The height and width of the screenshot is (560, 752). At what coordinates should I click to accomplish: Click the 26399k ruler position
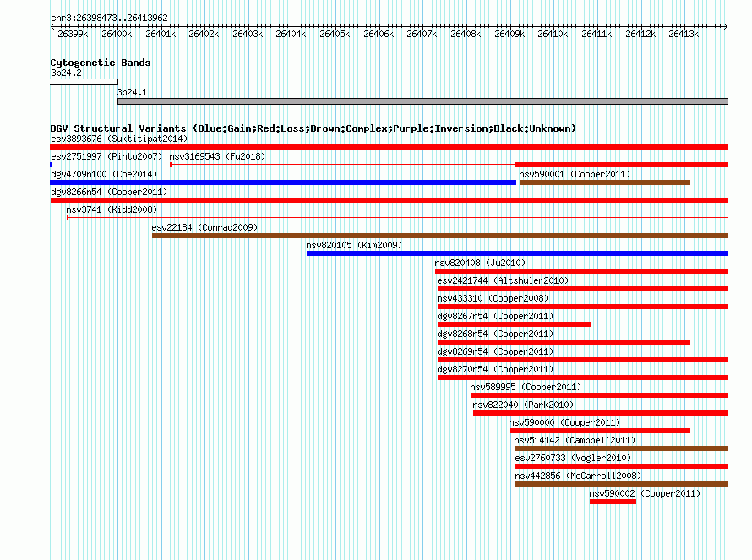tap(73, 34)
